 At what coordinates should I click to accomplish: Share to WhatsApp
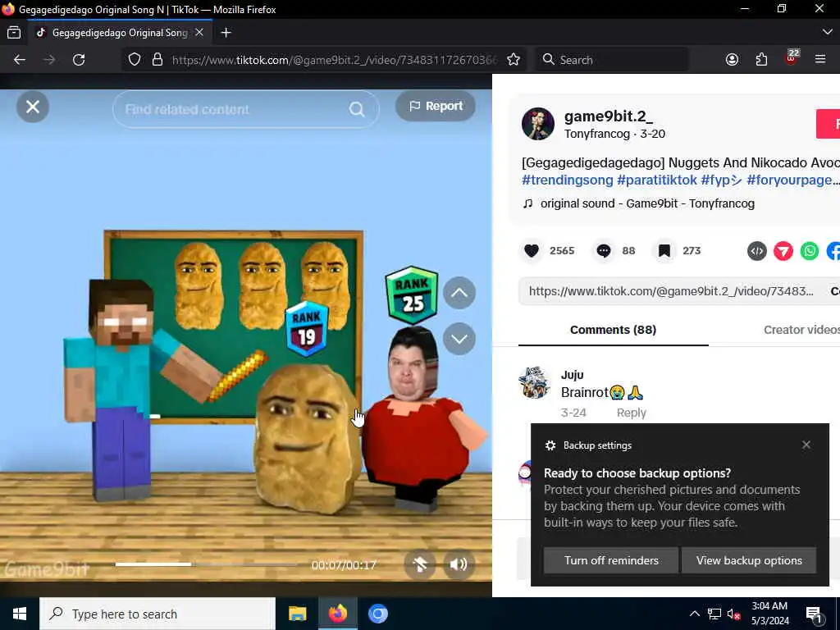810,251
